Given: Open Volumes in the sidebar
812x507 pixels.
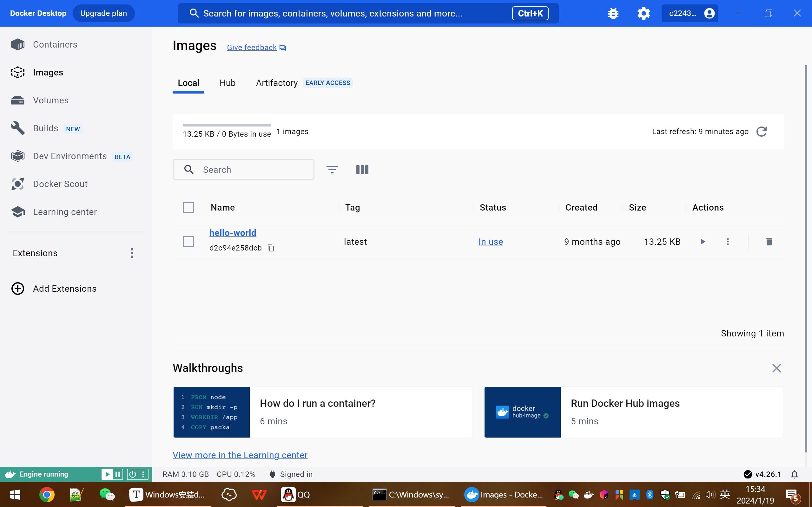Looking at the screenshot, I should tap(51, 100).
